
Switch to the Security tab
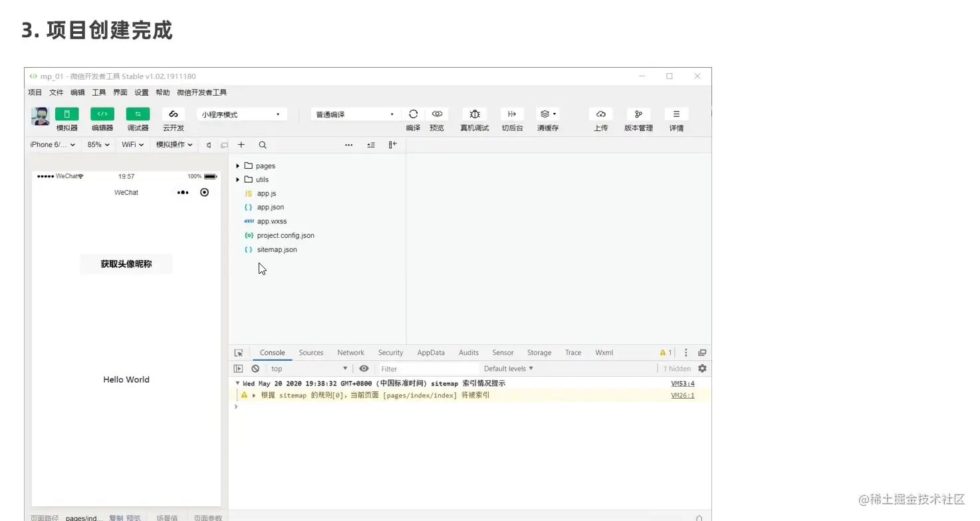[391, 353]
